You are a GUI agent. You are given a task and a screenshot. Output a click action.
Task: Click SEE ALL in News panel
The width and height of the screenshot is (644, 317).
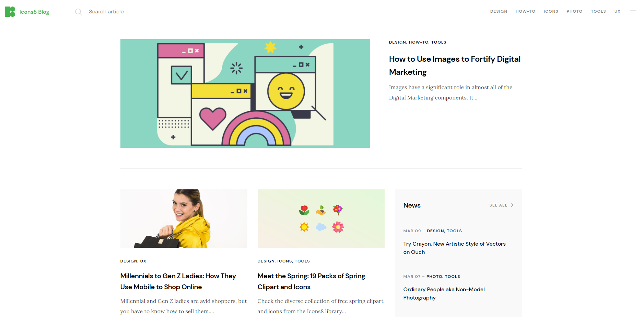[x=498, y=205]
